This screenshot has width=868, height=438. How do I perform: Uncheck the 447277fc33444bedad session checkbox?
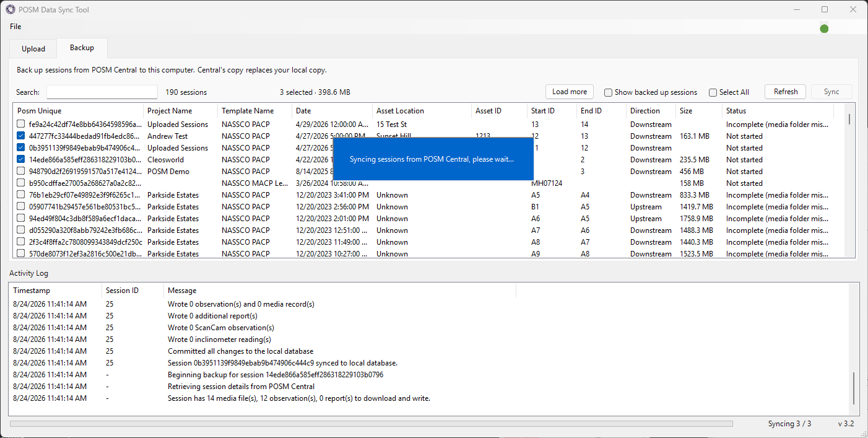pyautogui.click(x=21, y=136)
